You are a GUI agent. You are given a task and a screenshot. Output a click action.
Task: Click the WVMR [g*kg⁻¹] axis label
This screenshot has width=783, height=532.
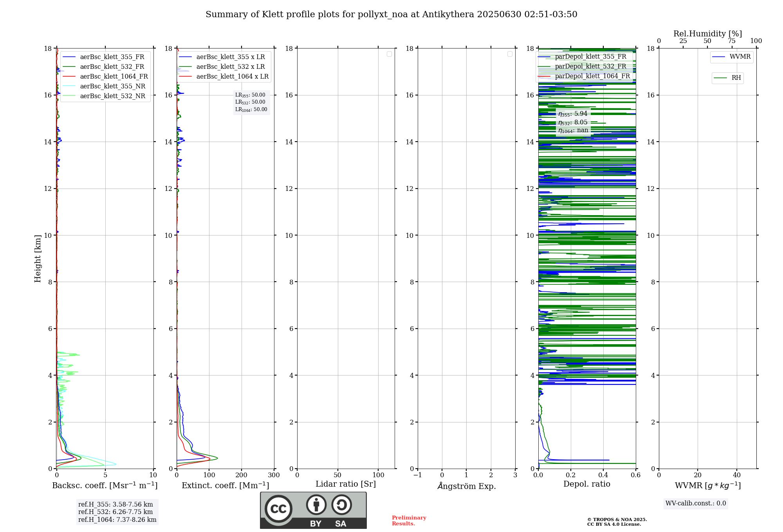point(708,485)
